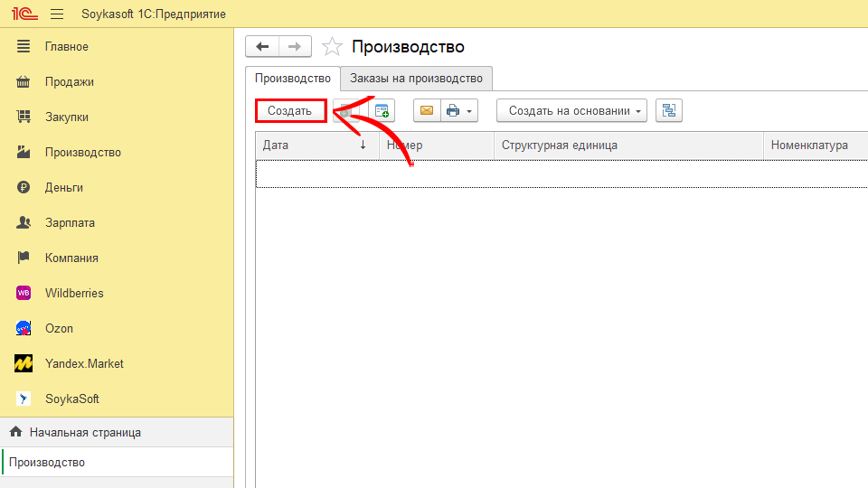Screen dimensions: 868x488
Task: Open Деньги section in sidebar
Action: point(64,187)
